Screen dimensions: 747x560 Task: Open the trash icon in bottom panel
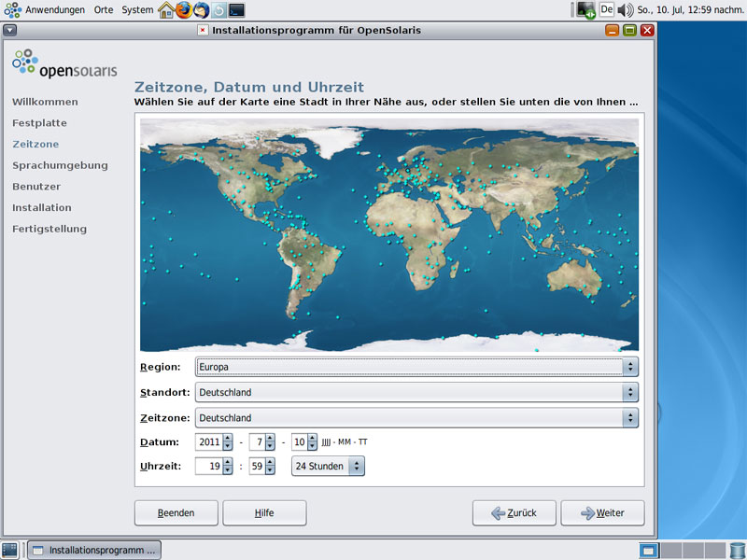738,550
